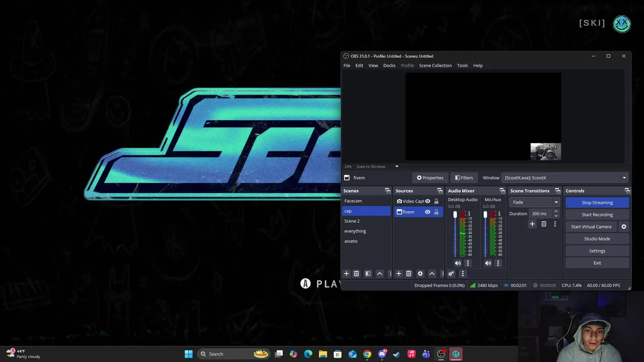Move scene up with arrow icon
Image resolution: width=644 pixels, height=362 pixels.
pos(380,274)
